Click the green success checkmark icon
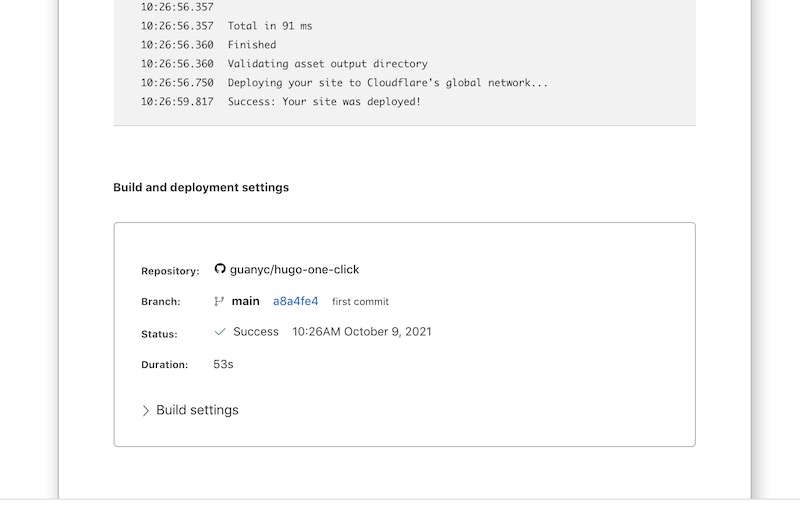The width and height of the screenshot is (800, 506). pos(220,332)
